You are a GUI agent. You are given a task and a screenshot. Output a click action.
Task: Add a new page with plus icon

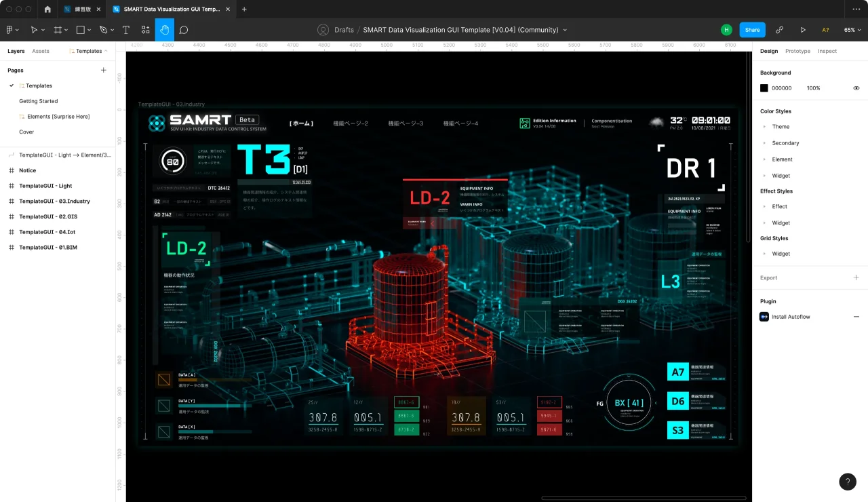point(104,70)
